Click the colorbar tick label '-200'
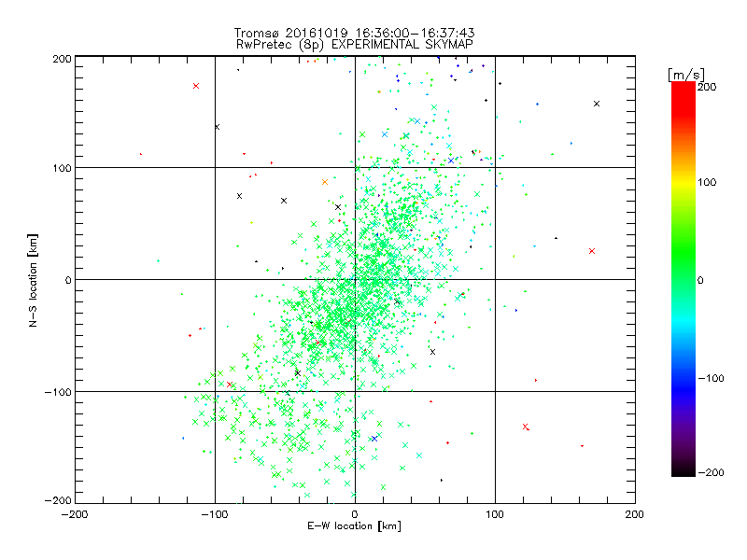The height and width of the screenshot is (560, 747). coord(711,472)
